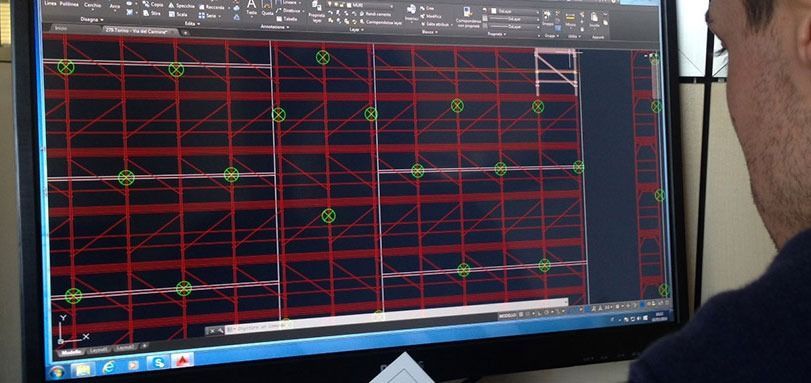Click Crea block command
The width and height of the screenshot is (811, 383).
click(x=426, y=8)
